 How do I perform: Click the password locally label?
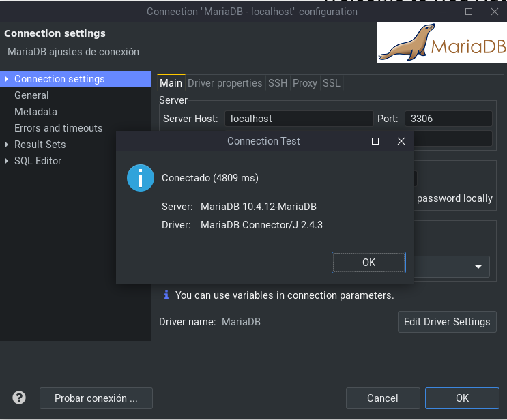pos(454,198)
